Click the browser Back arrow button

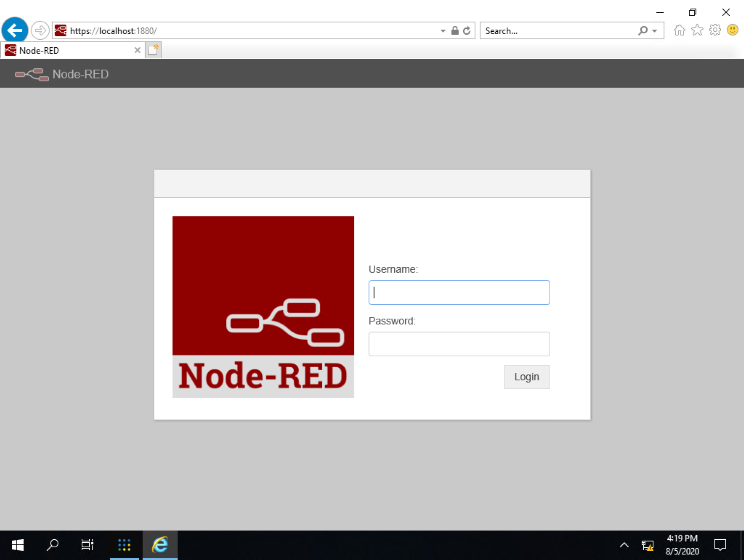pyautogui.click(x=15, y=30)
